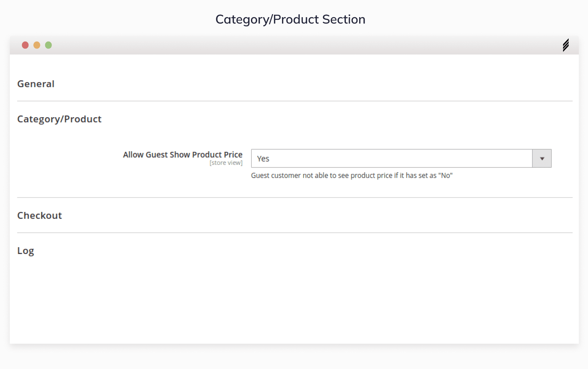Click the red close dot
Screen dimensions: 588x369
tap(25, 45)
